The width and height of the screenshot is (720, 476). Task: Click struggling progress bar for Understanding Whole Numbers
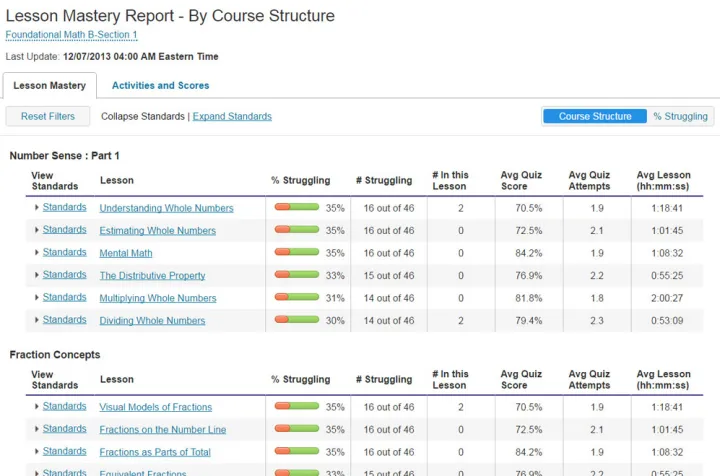pos(297,207)
